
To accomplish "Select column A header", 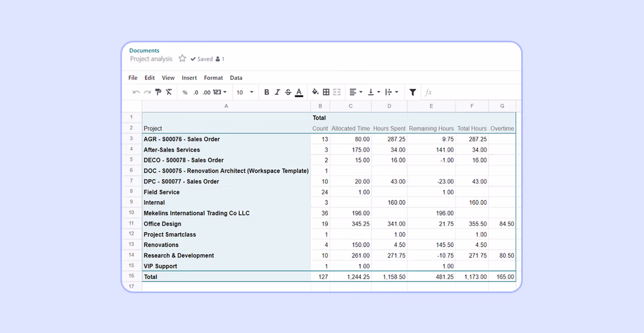I will pos(226,106).
